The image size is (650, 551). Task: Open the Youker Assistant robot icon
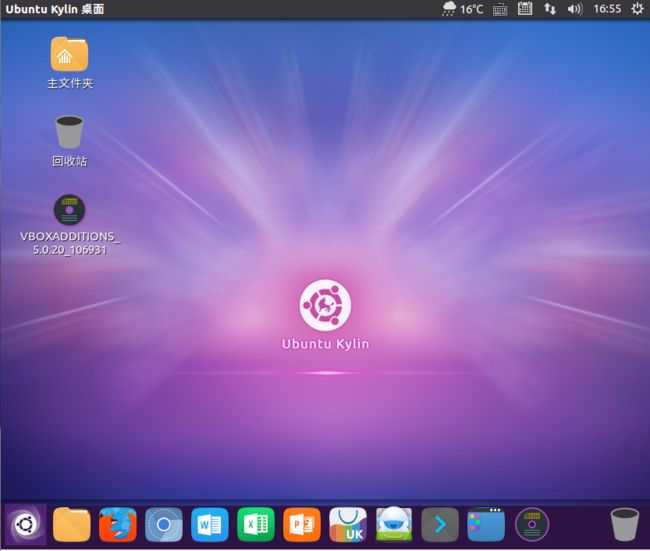coord(394,524)
